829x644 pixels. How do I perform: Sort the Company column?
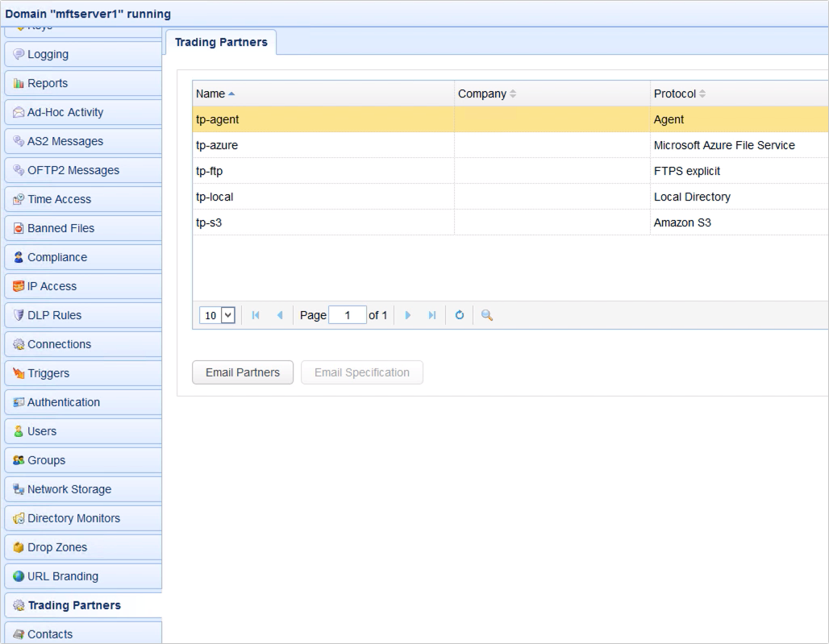(x=481, y=93)
